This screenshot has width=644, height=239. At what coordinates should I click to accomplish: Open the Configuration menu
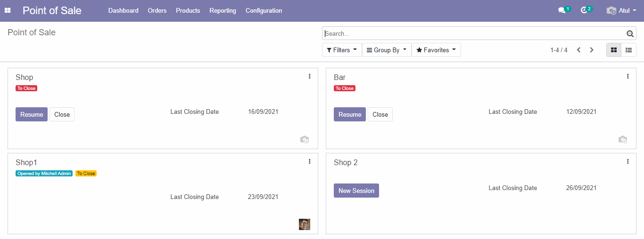coord(264,10)
